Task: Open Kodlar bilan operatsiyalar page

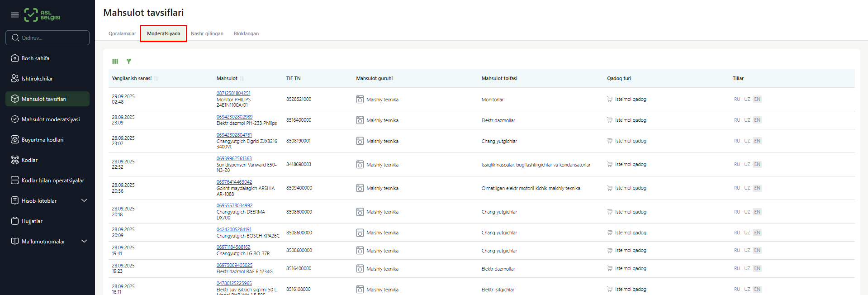Action: [x=52, y=181]
